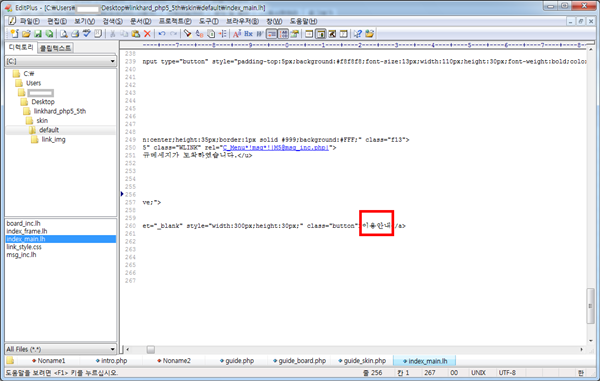
Task: Open the 도움말(H) menu
Action: click(x=303, y=21)
